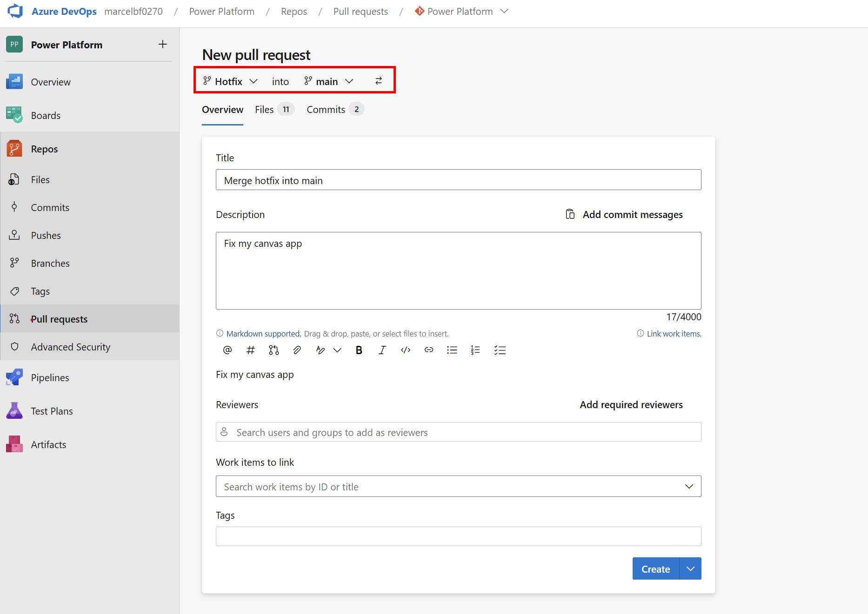The height and width of the screenshot is (614, 868).
Task: Mention a user with the @ icon
Action: [x=227, y=350]
